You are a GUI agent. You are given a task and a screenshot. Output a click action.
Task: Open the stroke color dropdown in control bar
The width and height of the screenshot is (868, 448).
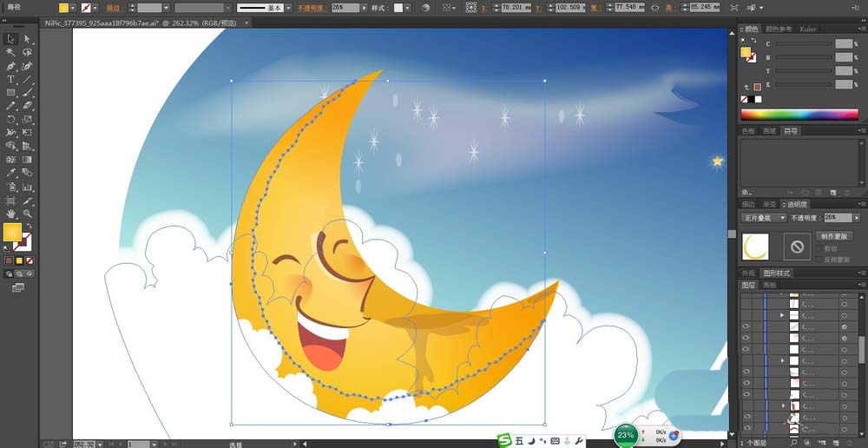[x=95, y=8]
